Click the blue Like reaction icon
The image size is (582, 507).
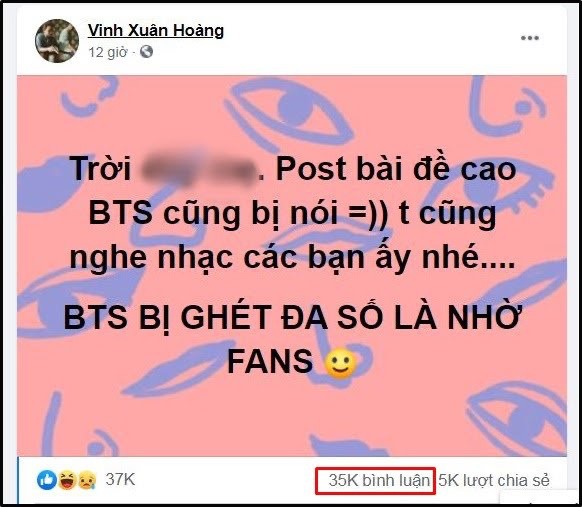[x=47, y=480]
